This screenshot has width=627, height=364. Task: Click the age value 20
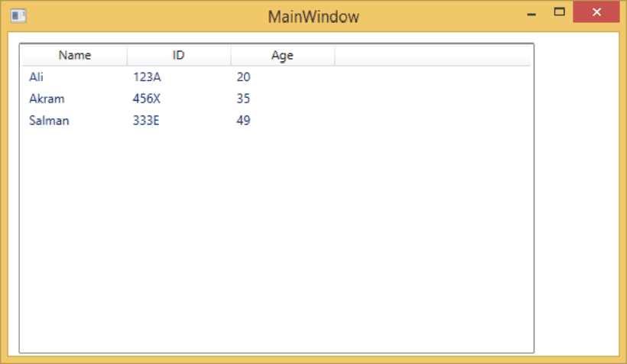pos(243,76)
